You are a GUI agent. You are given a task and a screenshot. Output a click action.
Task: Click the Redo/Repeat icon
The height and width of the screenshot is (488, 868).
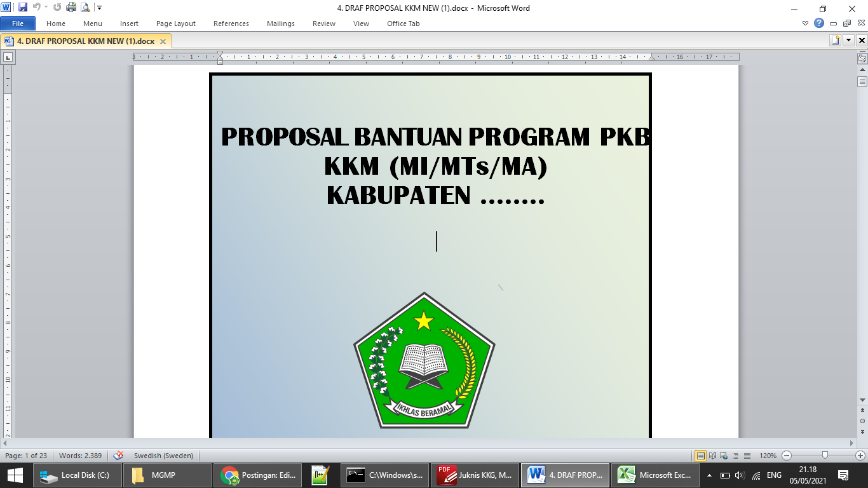(57, 8)
